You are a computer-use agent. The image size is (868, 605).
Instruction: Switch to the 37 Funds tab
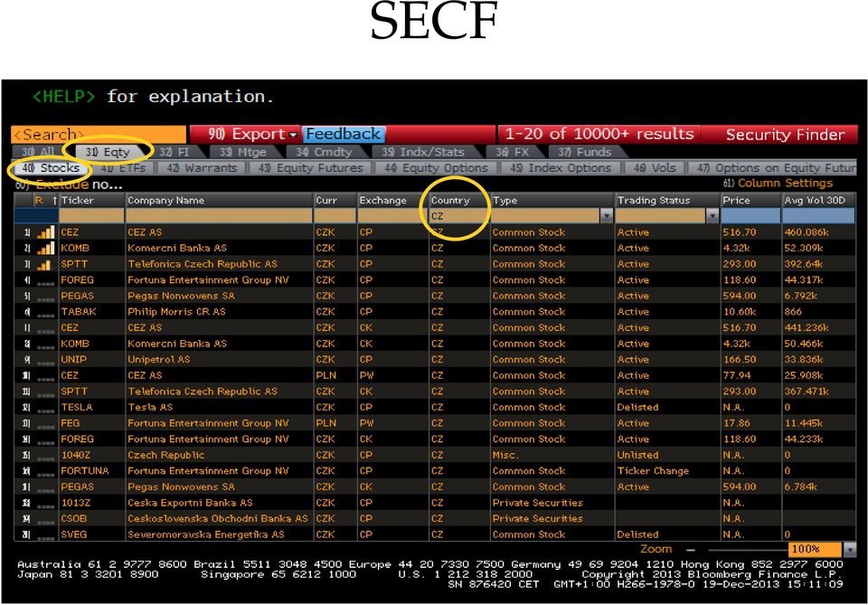tap(585, 152)
